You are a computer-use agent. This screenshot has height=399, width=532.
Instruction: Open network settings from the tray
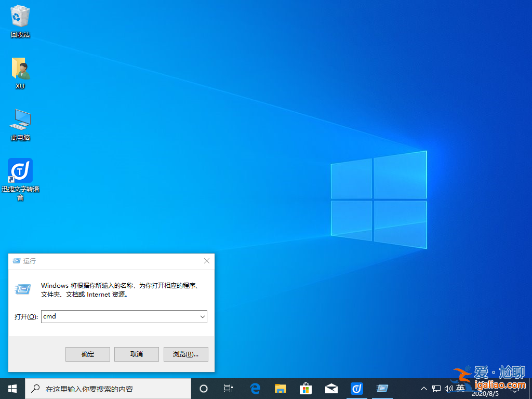click(436, 388)
